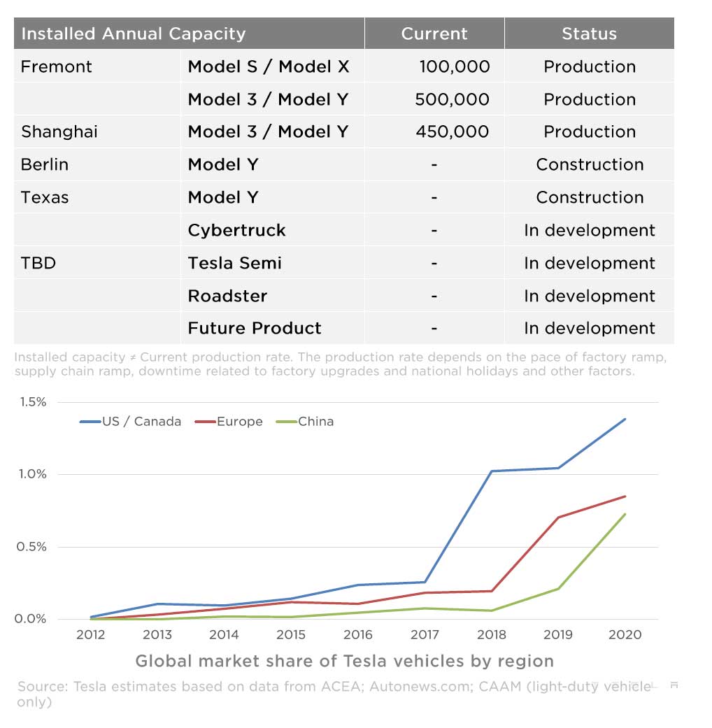This screenshot has width=712, height=728.
Task: Click the Cybertruck model cell
Action: coord(236,230)
